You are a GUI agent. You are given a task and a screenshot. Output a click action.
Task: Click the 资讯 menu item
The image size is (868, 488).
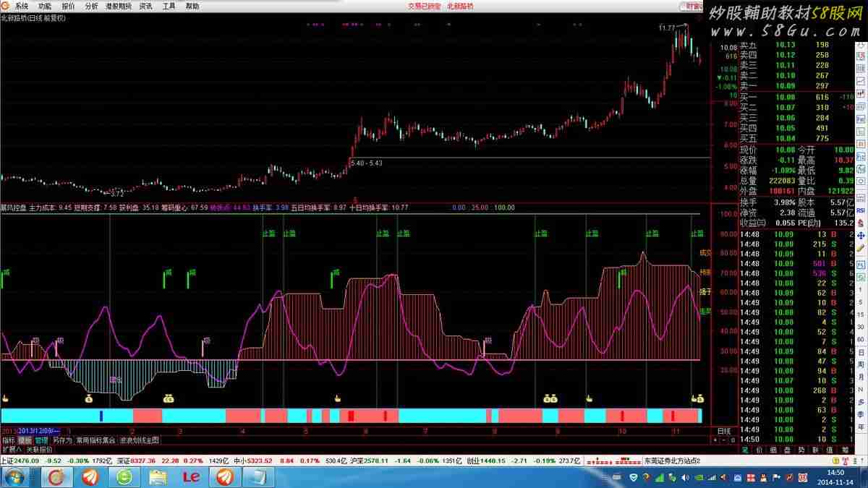click(145, 6)
